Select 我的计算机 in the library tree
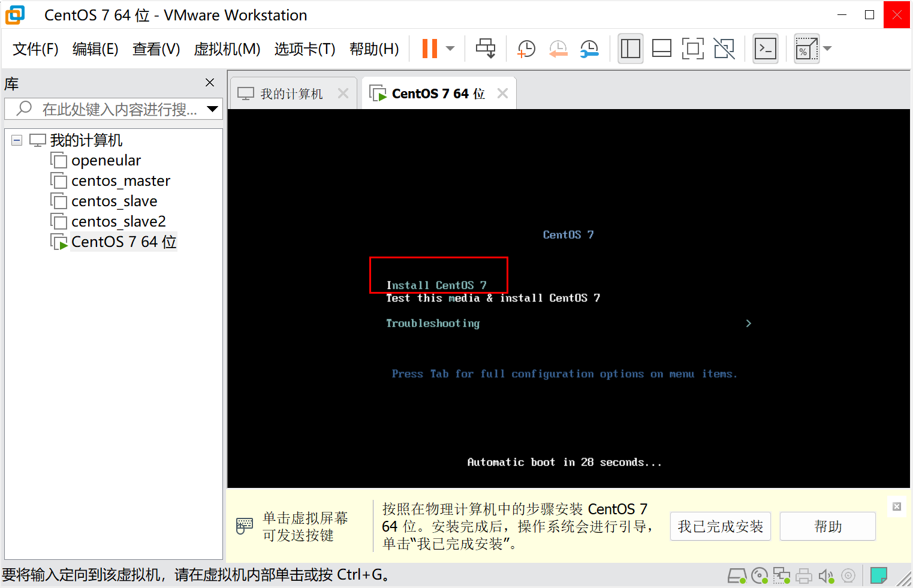 86,140
